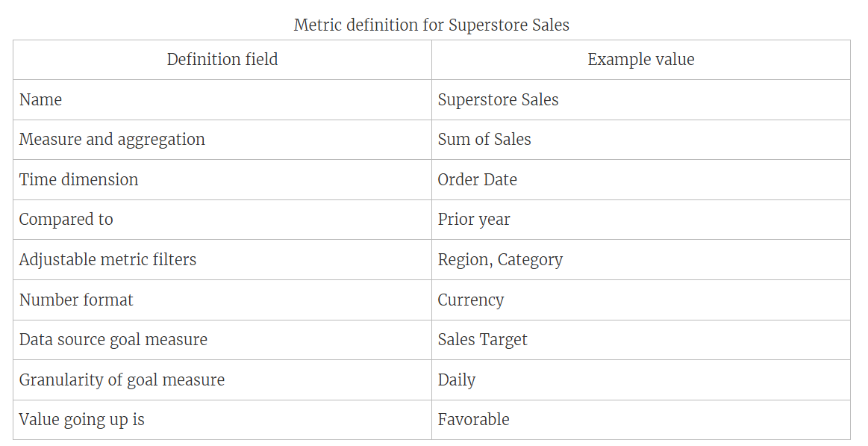Click the 'Favorable' value cell
Screen dimensions: 868x446
473,420
